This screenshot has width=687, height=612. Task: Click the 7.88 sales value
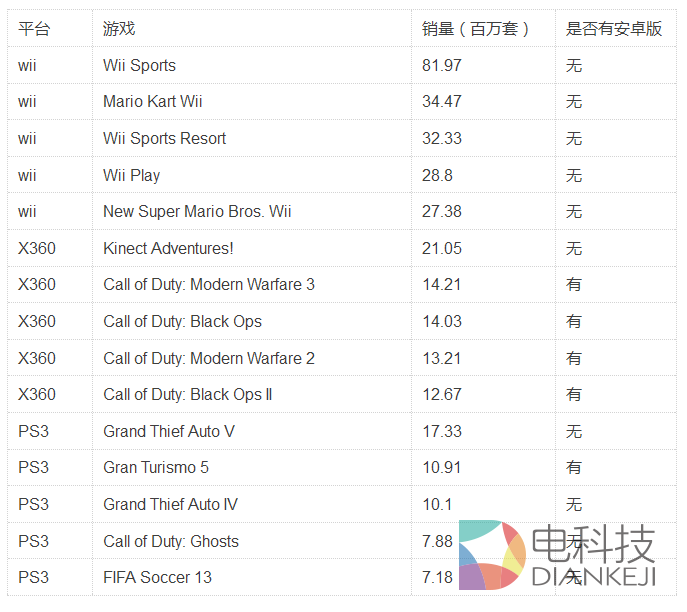(x=437, y=541)
